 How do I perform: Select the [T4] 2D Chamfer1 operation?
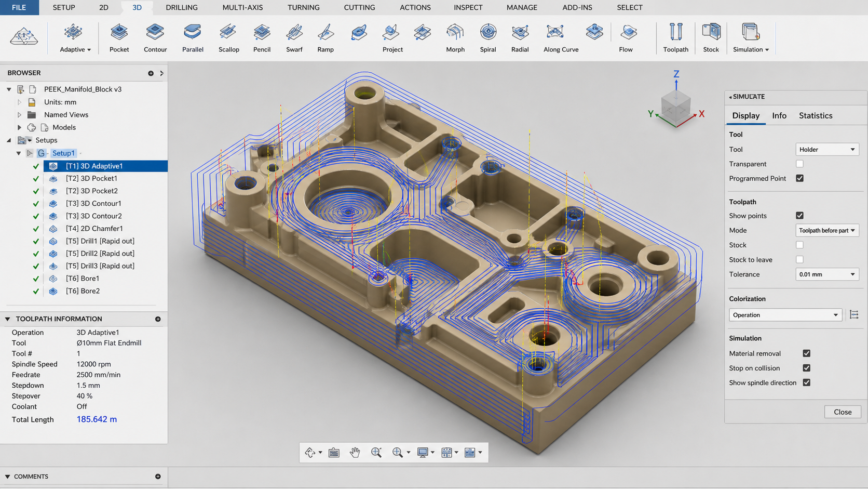tap(94, 229)
